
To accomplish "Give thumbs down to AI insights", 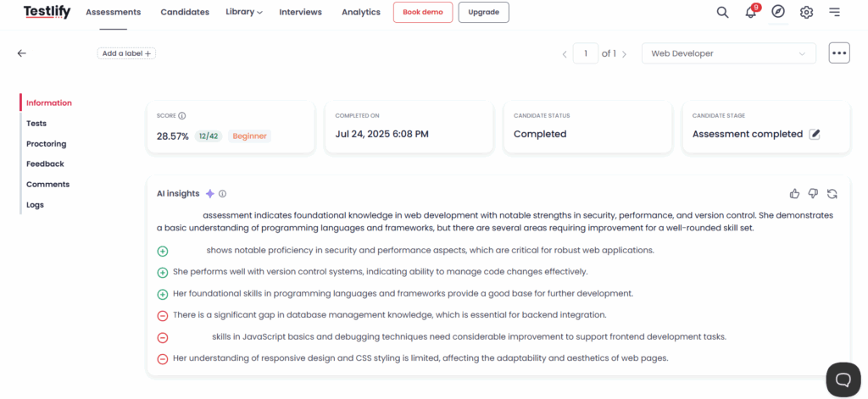I will (813, 193).
